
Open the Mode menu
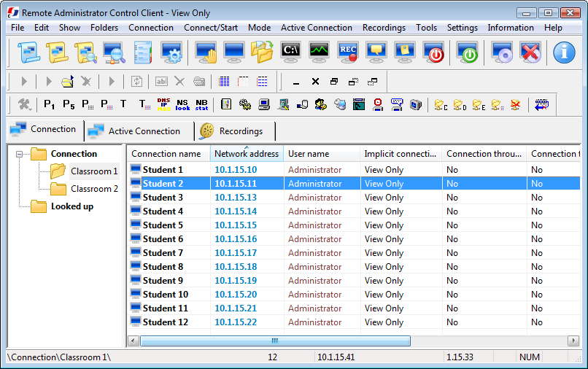[259, 28]
